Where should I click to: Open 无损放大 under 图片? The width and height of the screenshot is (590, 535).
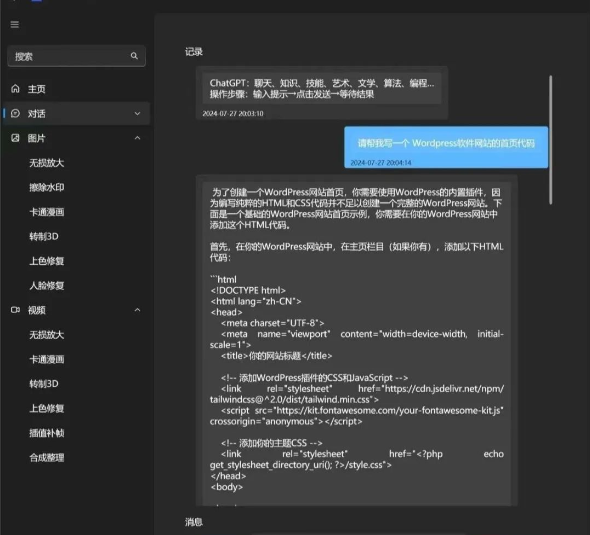click(47, 163)
